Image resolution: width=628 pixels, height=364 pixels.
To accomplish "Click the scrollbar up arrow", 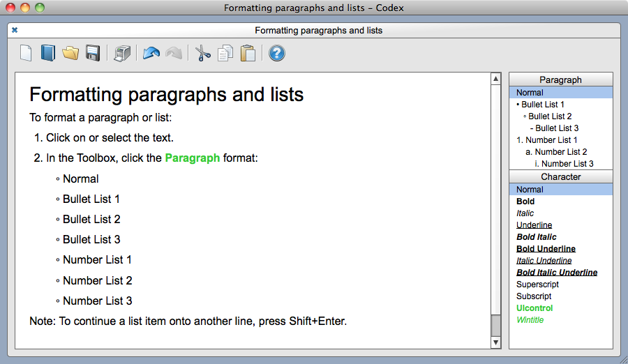I will click(496, 78).
